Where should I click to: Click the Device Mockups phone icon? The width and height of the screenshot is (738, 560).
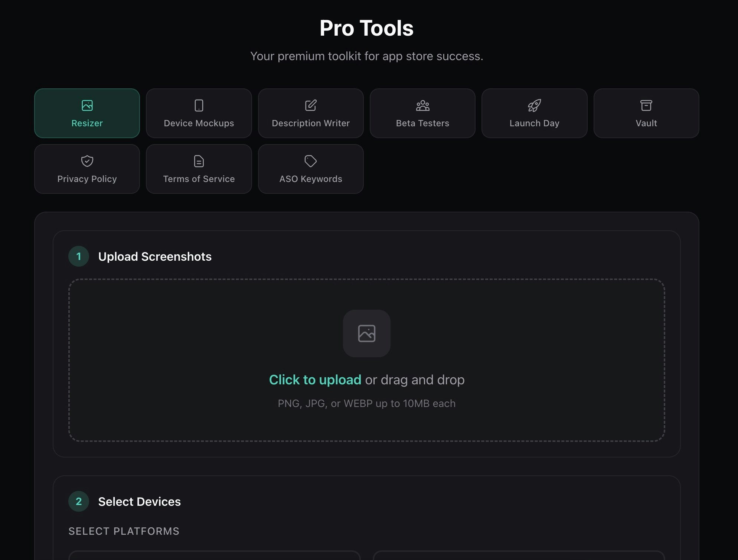click(x=199, y=105)
